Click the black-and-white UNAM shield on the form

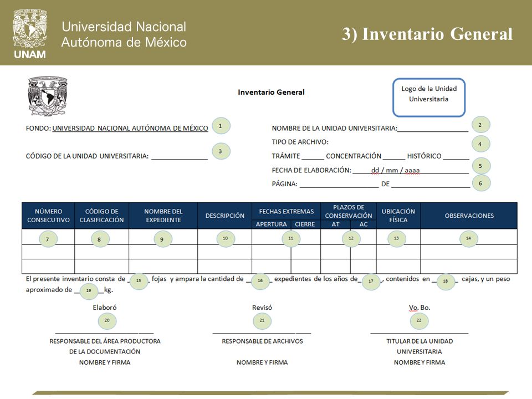tap(48, 96)
